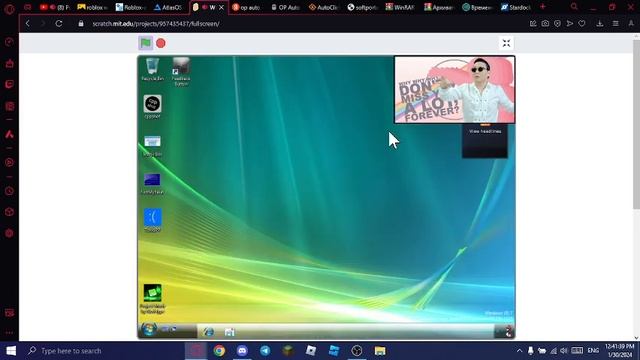The height and width of the screenshot is (360, 640).
Task: Open Discord from the Windows taskbar
Action: [x=242, y=351]
